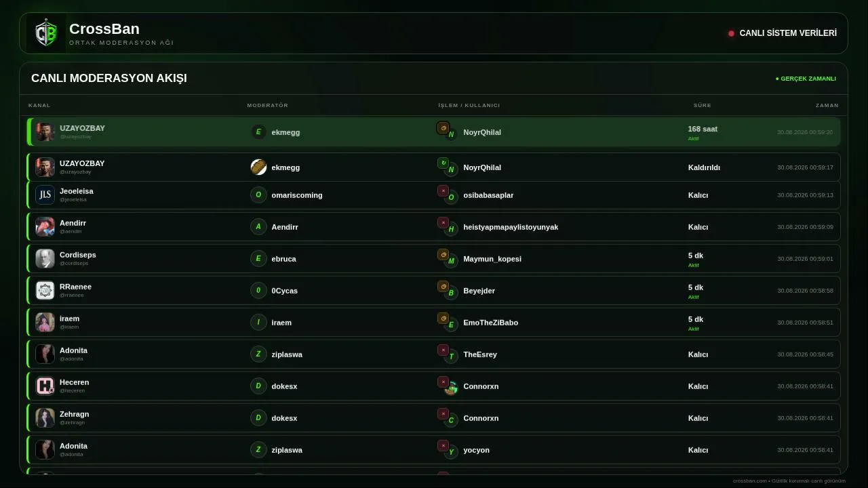Screen dimensions: 868x488
Task: Click the MODERATÖR column header
Action: [268, 105]
